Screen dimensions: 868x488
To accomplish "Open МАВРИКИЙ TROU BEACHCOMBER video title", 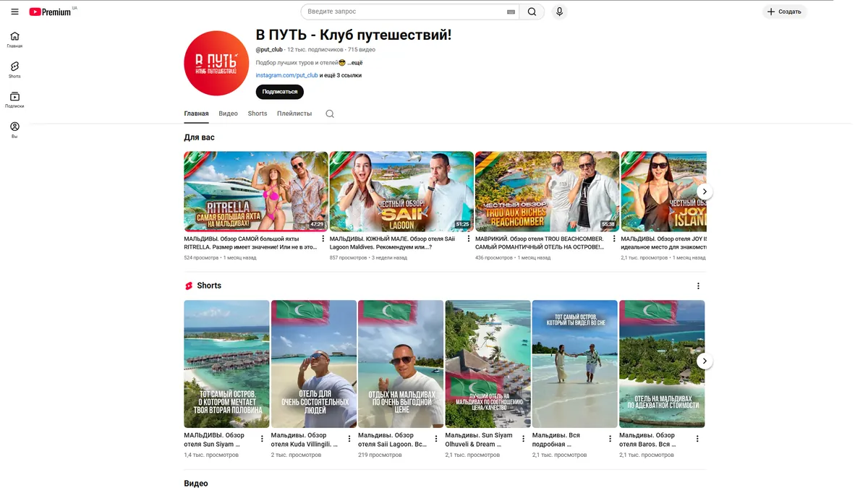I will [x=540, y=242].
